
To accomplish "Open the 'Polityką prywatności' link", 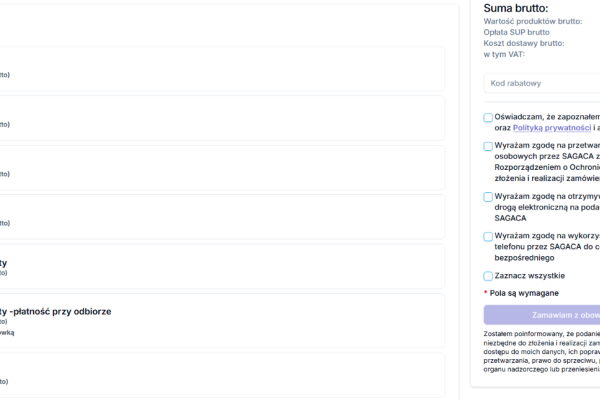I will tap(551, 128).
